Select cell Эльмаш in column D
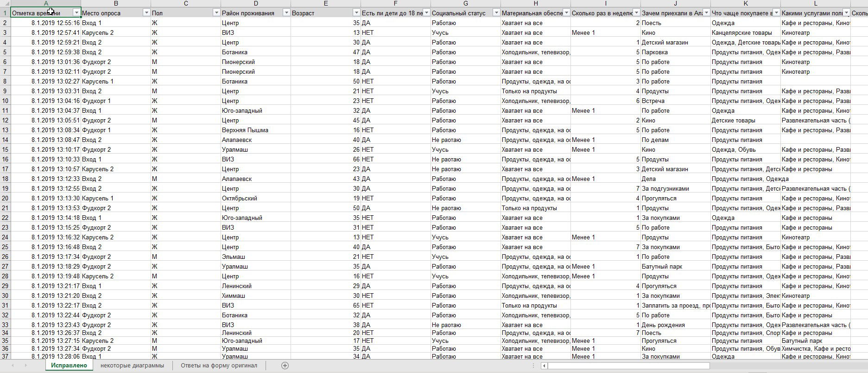The image size is (868, 373). coord(256,257)
